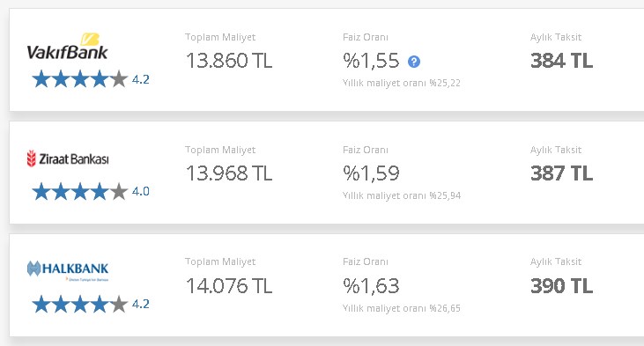Click the %1,63 interest rate

tap(371, 285)
